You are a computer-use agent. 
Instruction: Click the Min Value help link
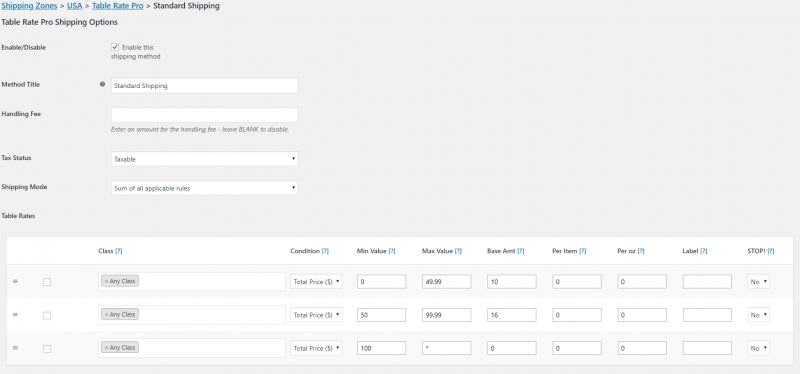(392, 251)
